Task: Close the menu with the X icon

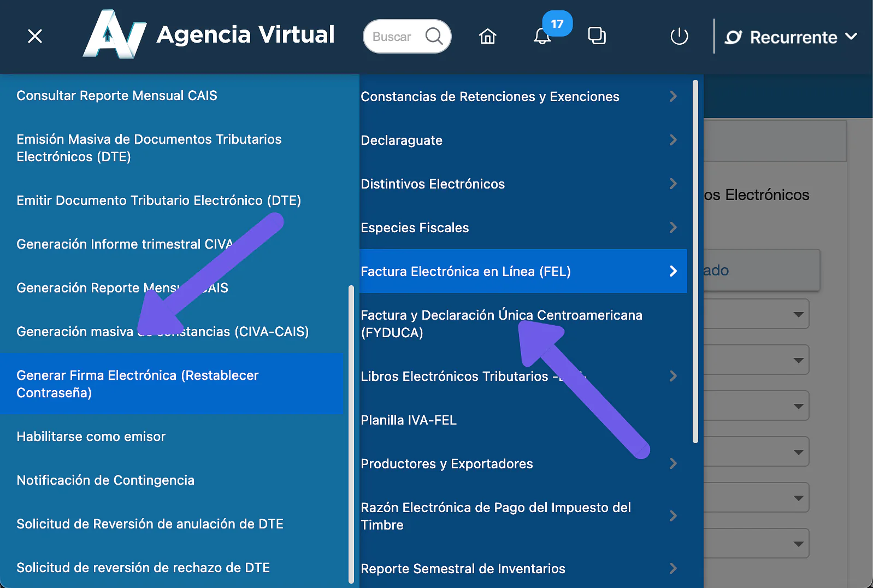Action: click(x=35, y=37)
